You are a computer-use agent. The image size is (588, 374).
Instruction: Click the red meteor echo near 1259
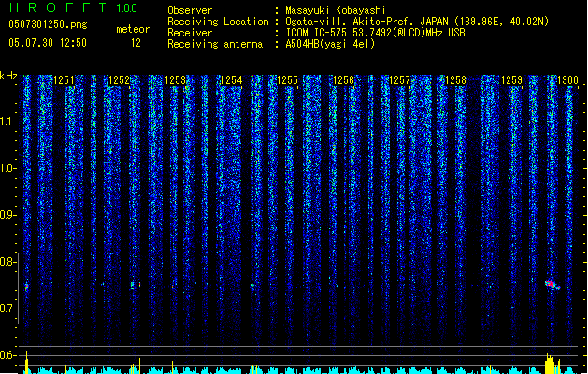(552, 284)
